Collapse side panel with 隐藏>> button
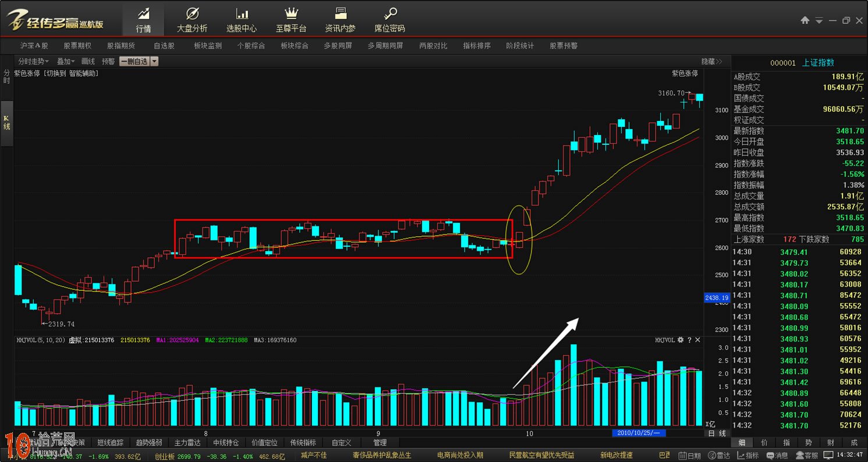 pos(711,61)
